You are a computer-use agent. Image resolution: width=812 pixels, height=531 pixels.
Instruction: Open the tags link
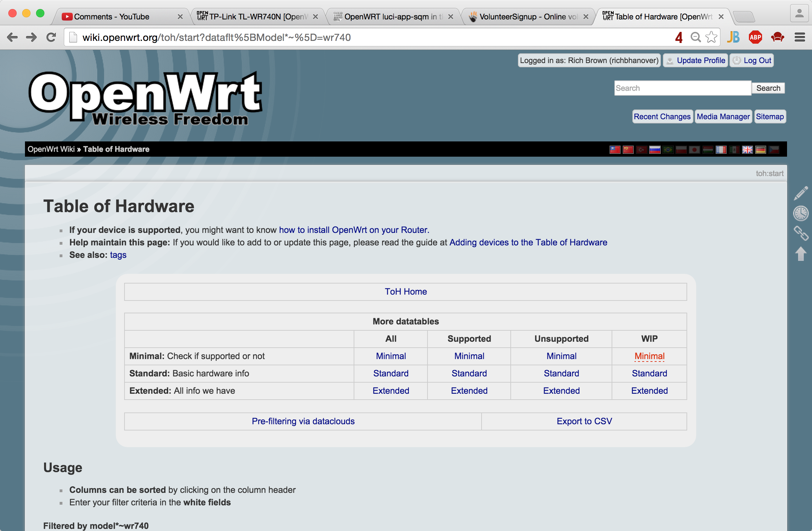pyautogui.click(x=118, y=255)
